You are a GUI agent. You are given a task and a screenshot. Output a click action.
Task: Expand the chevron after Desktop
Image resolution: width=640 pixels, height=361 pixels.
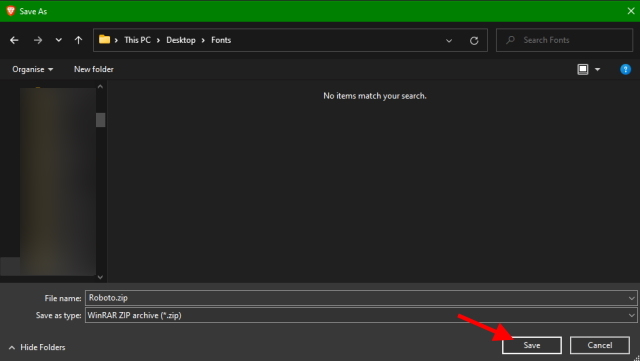pyautogui.click(x=203, y=40)
